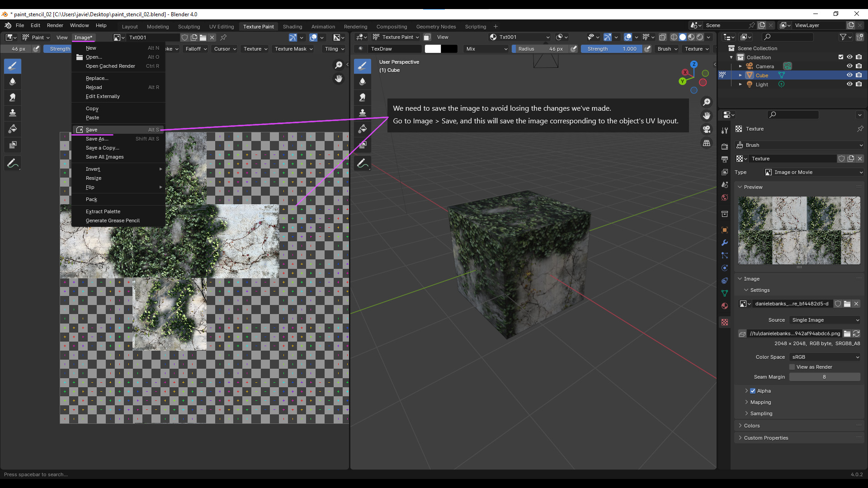Open the Tool properties tab icon
This screenshot has height=488, width=868.
pyautogui.click(x=725, y=130)
